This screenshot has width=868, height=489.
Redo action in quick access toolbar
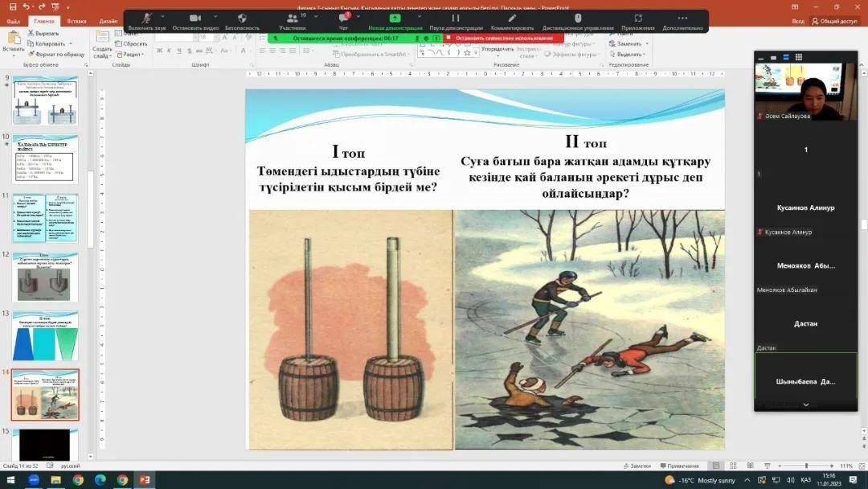[42, 6]
